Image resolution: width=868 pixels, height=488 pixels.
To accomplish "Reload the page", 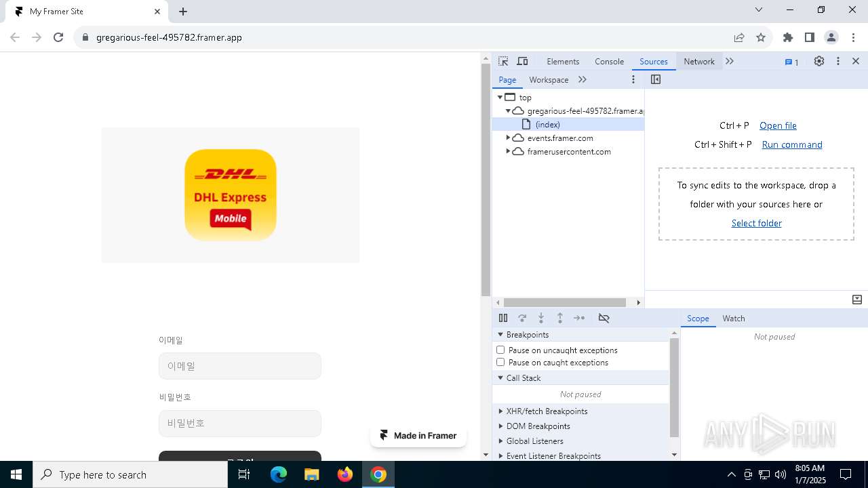I will [58, 37].
